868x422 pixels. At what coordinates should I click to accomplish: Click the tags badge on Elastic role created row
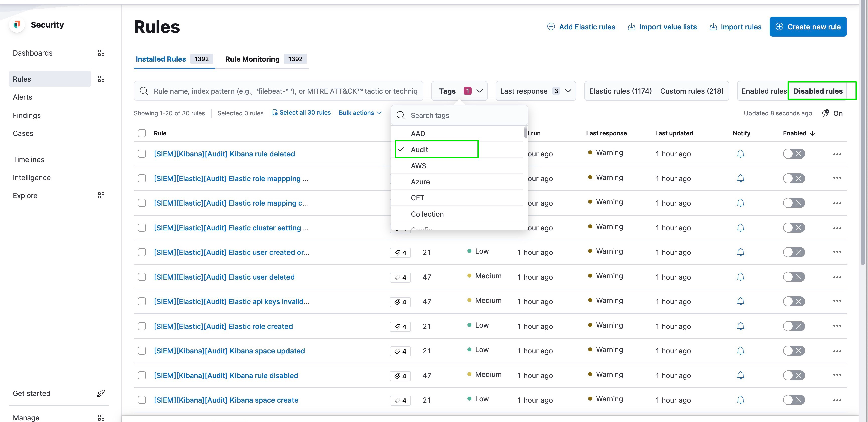[x=400, y=326]
